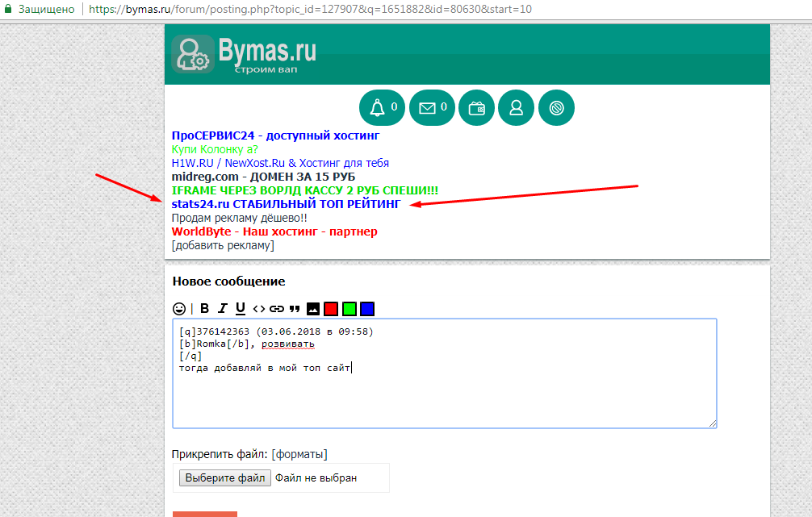Select the green text color swatch
Screen dimensions: 812x517
pos(349,308)
